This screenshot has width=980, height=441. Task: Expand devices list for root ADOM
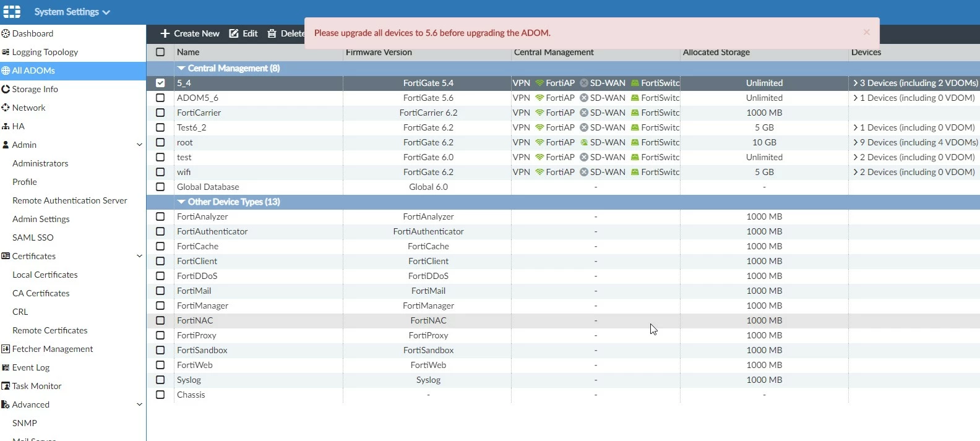856,142
